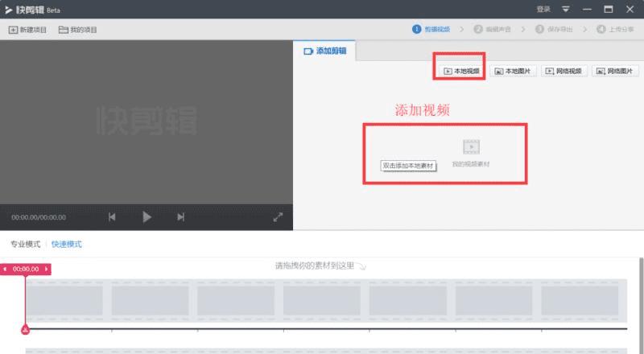This screenshot has height=354, width=644.
Task: Add a 网络图片 online picture
Action: coord(615,71)
